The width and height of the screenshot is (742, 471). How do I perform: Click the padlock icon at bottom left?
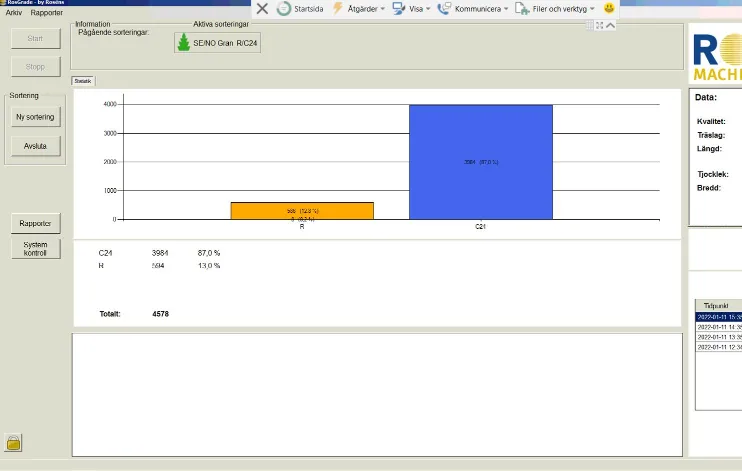(x=14, y=442)
